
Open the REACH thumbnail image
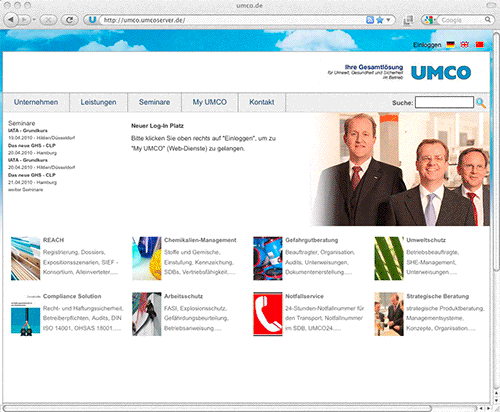pyautogui.click(x=25, y=258)
